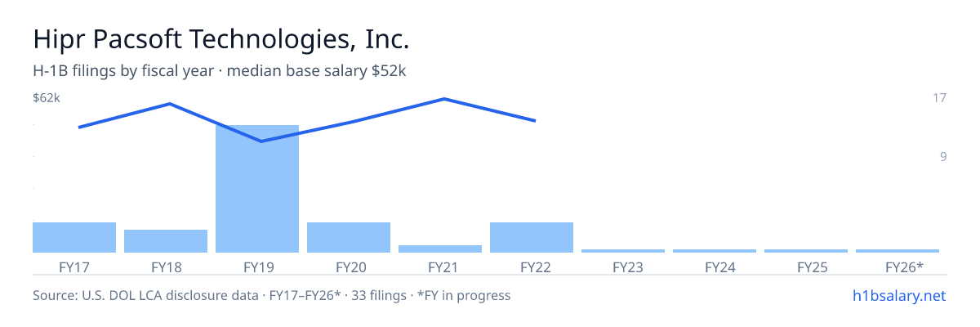This screenshot has width=980, height=327.
Task: Click the salary line dip at FY19
Action: click(261, 141)
